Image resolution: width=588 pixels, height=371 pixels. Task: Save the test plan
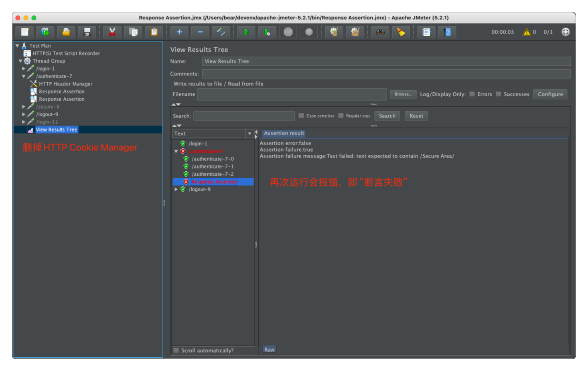click(87, 32)
